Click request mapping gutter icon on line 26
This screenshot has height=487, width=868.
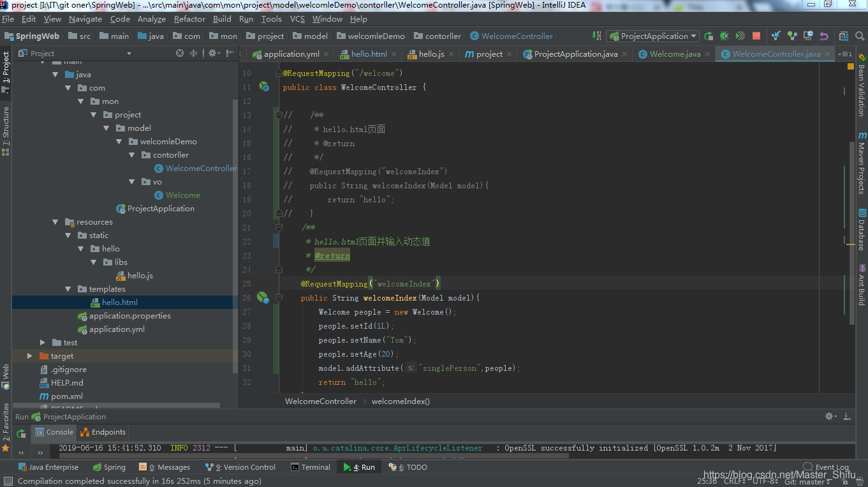pos(262,297)
